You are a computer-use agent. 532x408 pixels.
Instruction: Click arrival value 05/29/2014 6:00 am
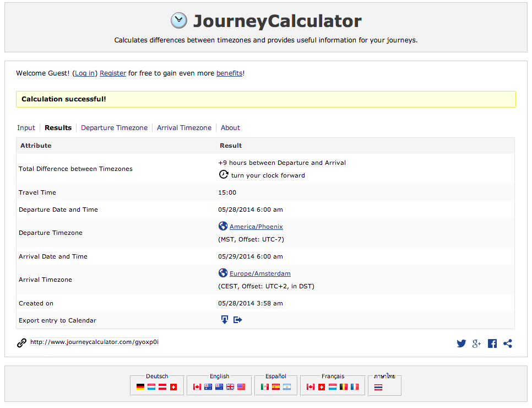click(x=251, y=256)
